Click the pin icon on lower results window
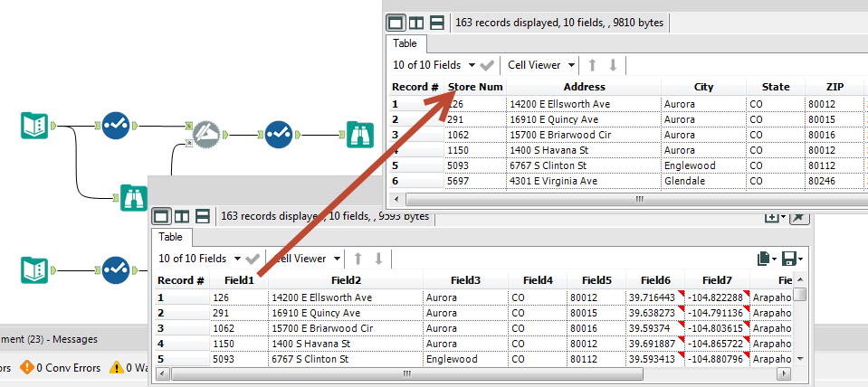868x387 pixels. 798,217
